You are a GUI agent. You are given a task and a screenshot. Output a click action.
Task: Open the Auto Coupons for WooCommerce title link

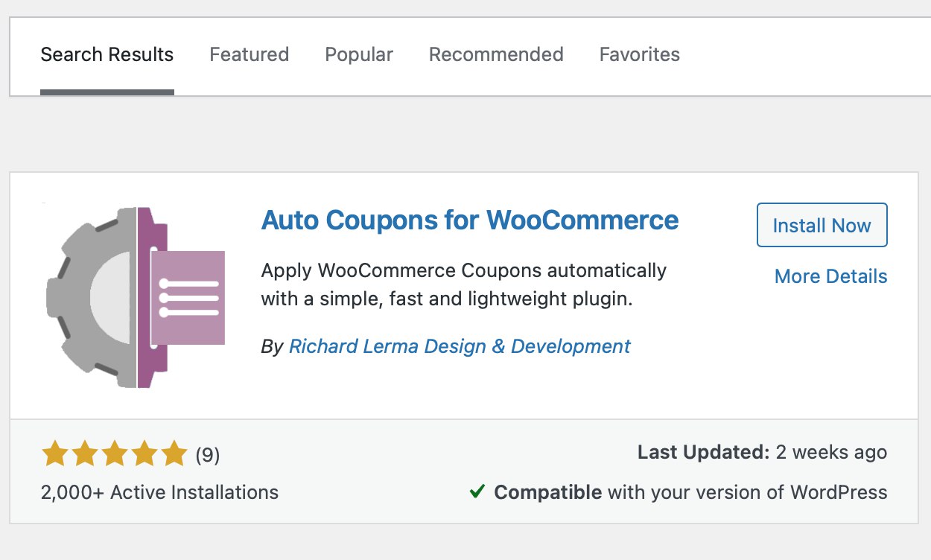tap(470, 220)
